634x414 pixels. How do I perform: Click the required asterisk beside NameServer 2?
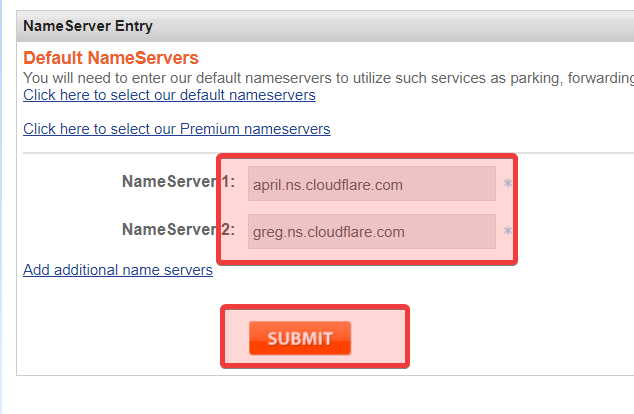(508, 232)
